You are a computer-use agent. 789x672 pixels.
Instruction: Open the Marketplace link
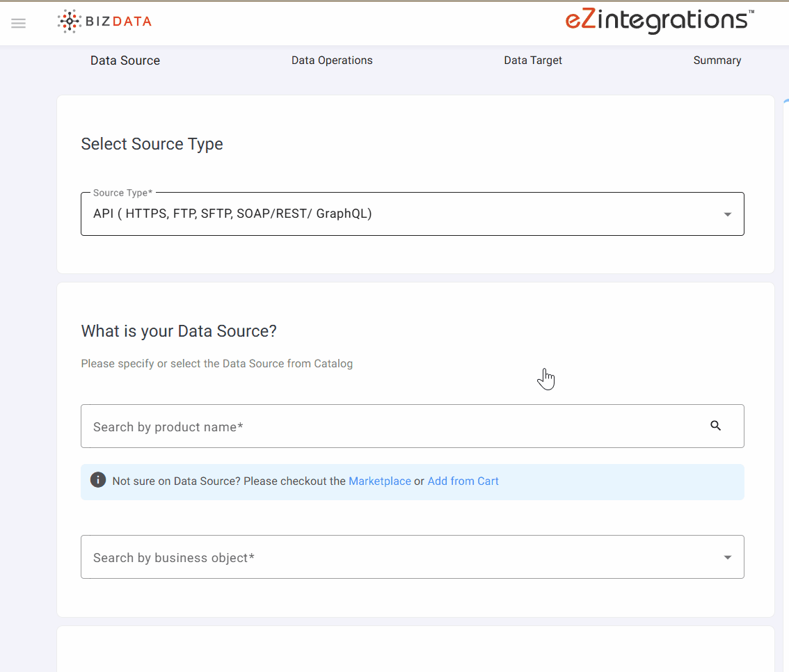click(379, 481)
